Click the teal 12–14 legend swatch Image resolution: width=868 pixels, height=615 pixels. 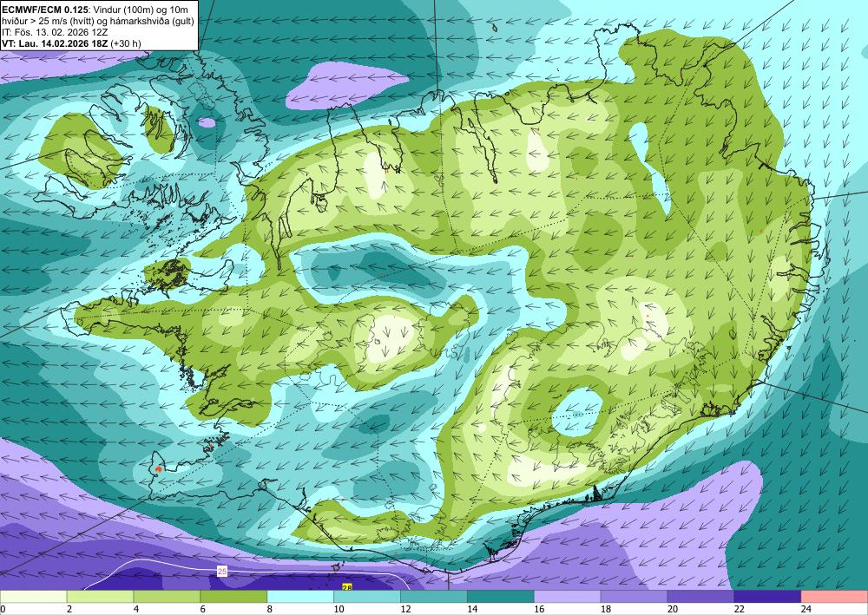[x=434, y=597]
